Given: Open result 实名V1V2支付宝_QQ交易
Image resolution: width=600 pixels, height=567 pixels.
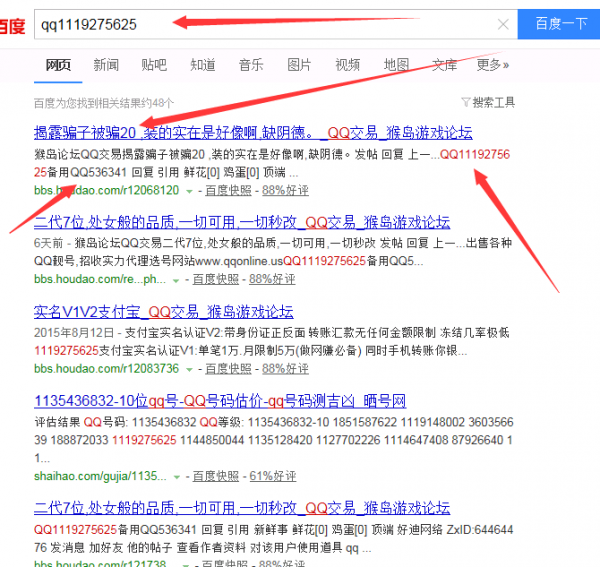Looking at the screenshot, I should 163,312.
